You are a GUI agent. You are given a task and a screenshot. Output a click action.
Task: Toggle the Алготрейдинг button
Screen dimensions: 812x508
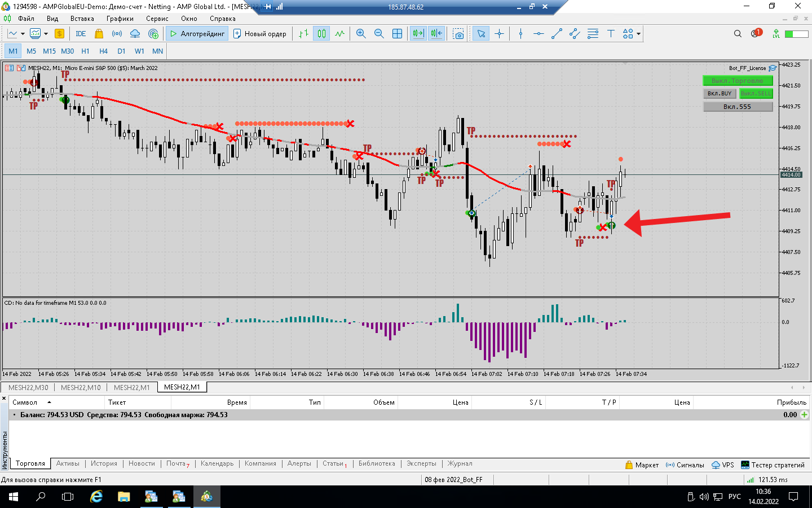(197, 34)
